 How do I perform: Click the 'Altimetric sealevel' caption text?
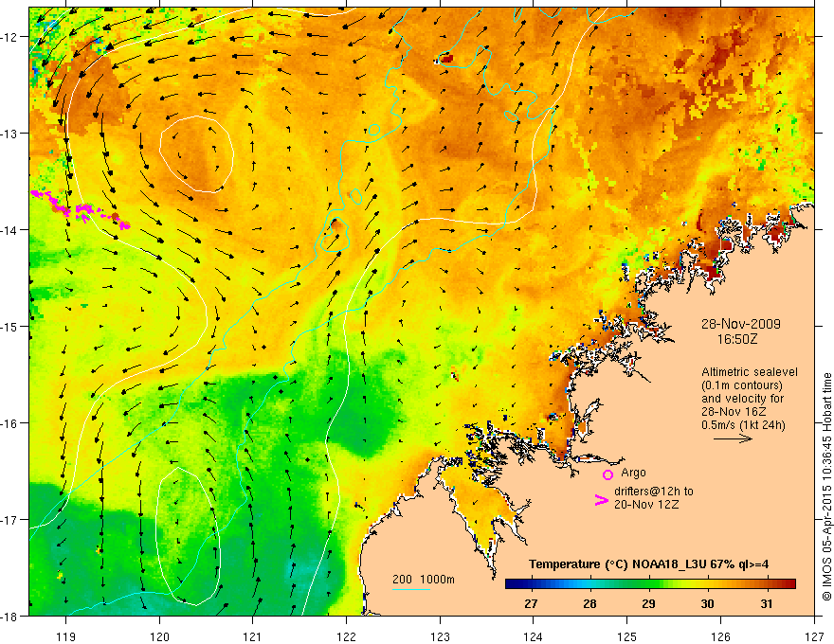click(750, 372)
